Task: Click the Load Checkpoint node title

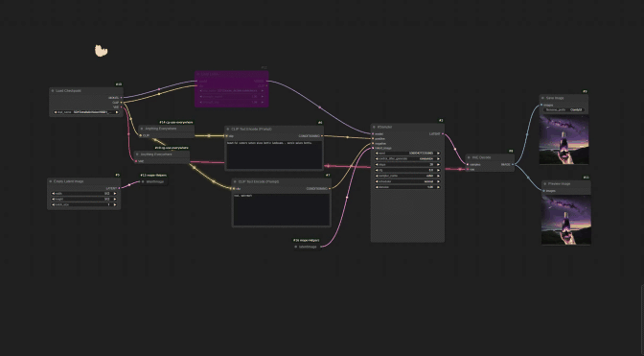Action: click(x=69, y=91)
